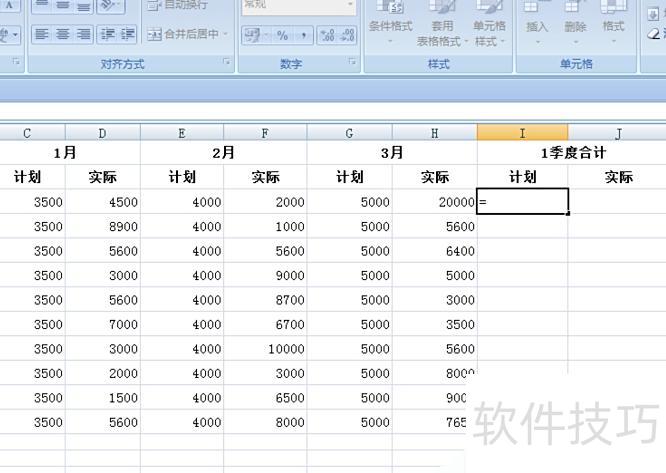The width and height of the screenshot is (666, 473).
Task: Click the cell with value 7000
Action: point(102,324)
